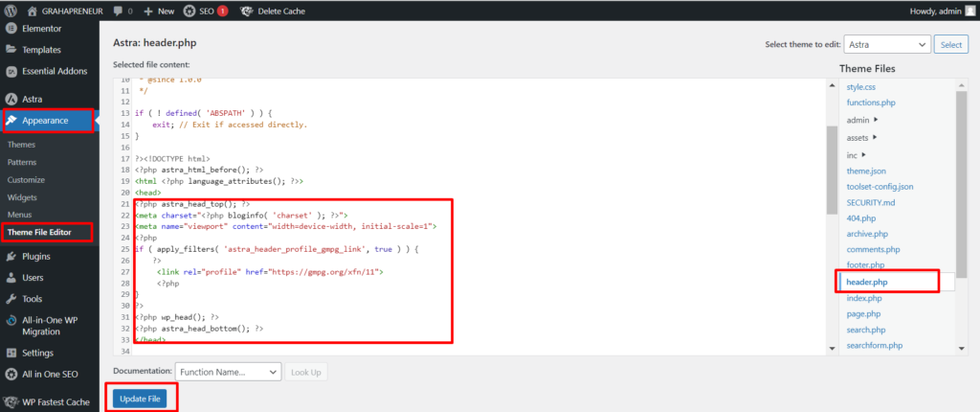Open SECURITY.md file
The image size is (980, 412).
tap(871, 203)
